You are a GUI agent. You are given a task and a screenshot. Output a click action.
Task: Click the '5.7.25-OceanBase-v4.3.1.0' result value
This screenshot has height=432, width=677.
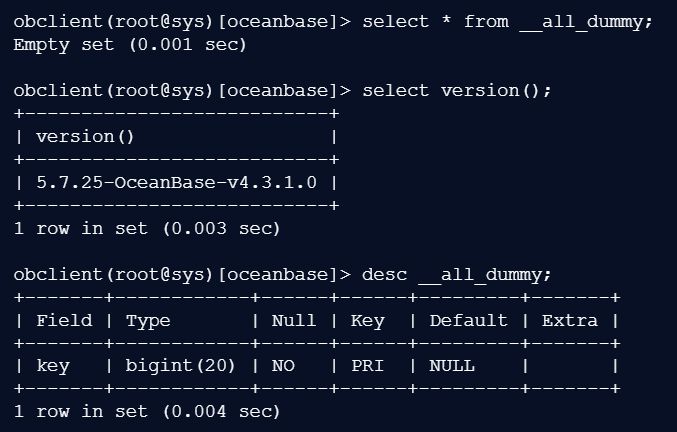click(176, 182)
